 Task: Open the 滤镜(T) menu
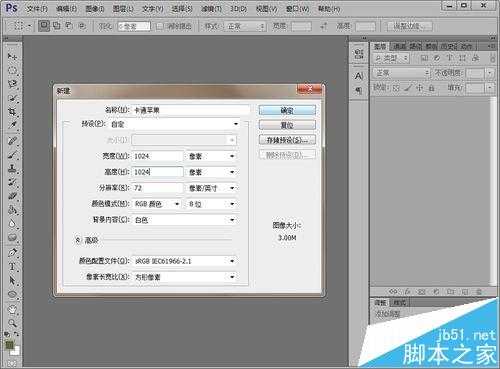tap(211, 9)
